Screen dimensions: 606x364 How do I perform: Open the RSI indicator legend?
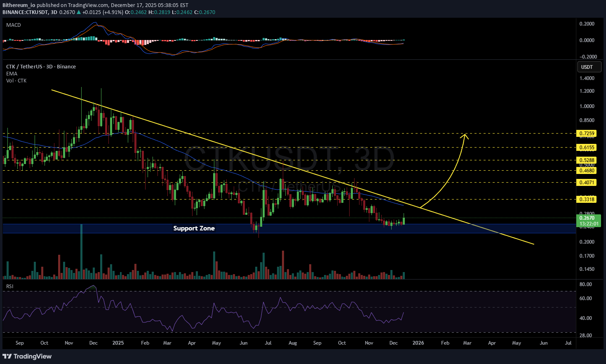pos(9,287)
